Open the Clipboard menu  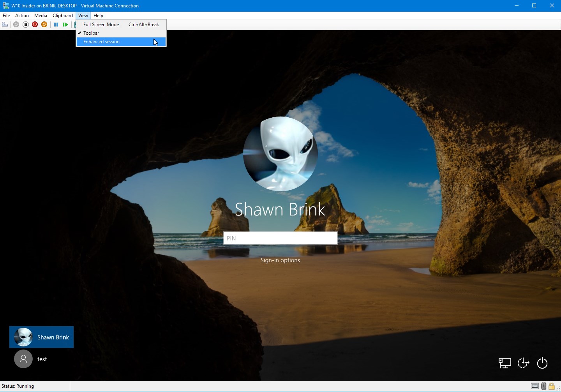click(x=63, y=16)
